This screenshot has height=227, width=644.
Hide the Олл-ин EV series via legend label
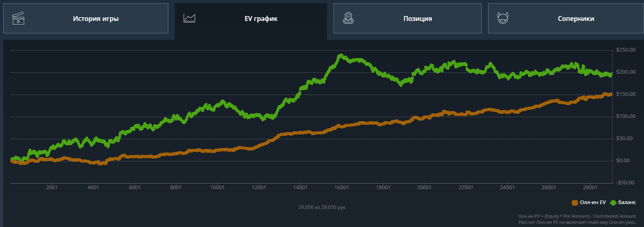(592, 202)
